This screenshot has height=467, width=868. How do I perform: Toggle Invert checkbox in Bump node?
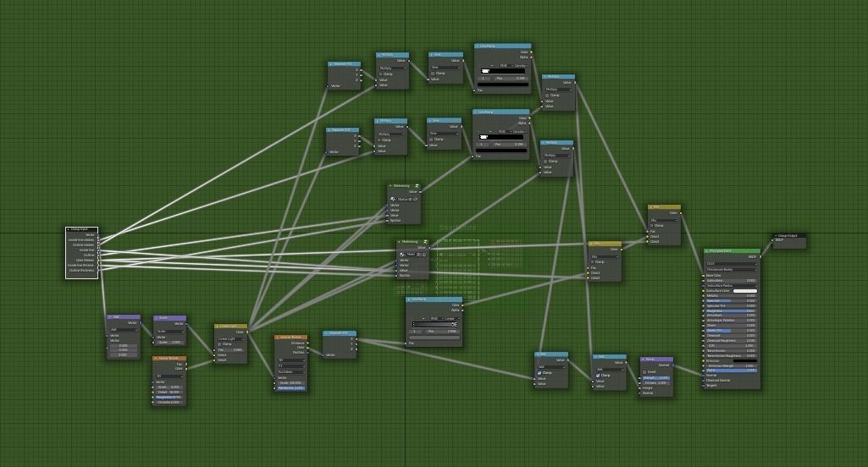tap(644, 372)
